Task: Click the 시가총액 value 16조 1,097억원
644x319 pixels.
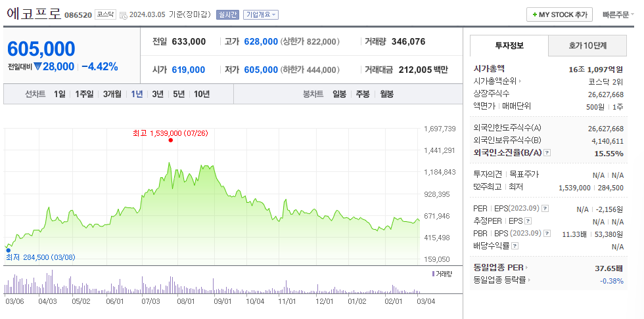Action: [x=596, y=69]
